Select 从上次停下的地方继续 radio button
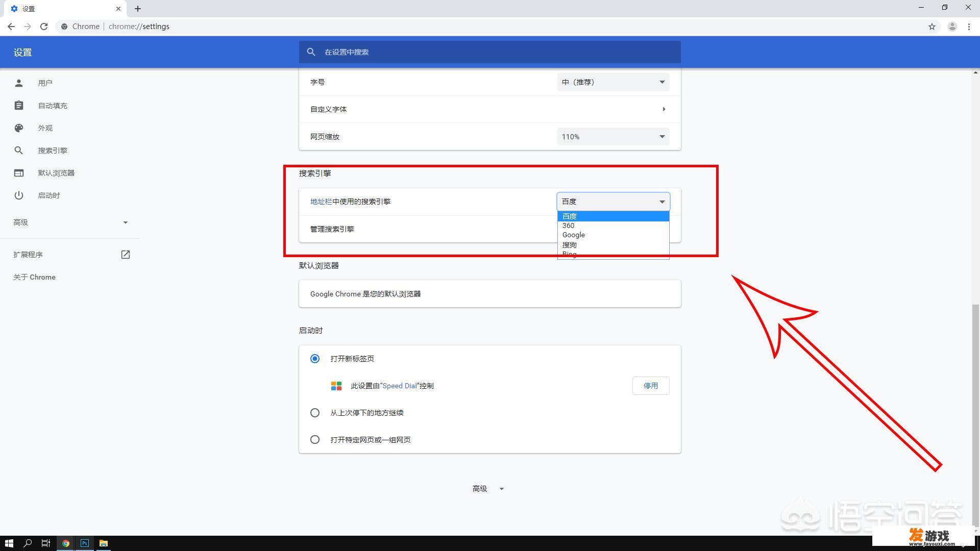The image size is (980, 551). coord(315,413)
